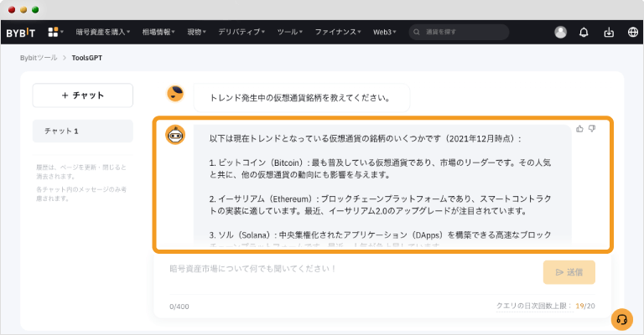Focus the coin search field
This screenshot has width=644, height=335.
[459, 32]
